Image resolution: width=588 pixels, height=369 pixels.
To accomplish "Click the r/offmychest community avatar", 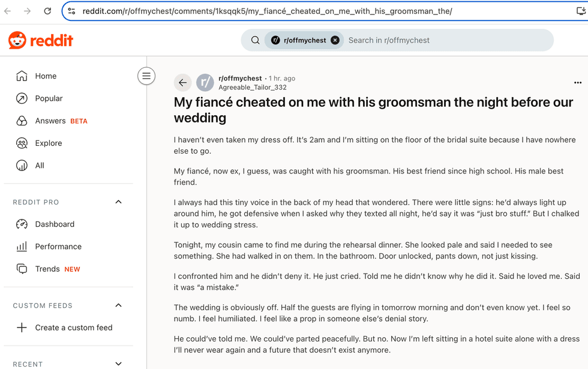I will pos(205,83).
